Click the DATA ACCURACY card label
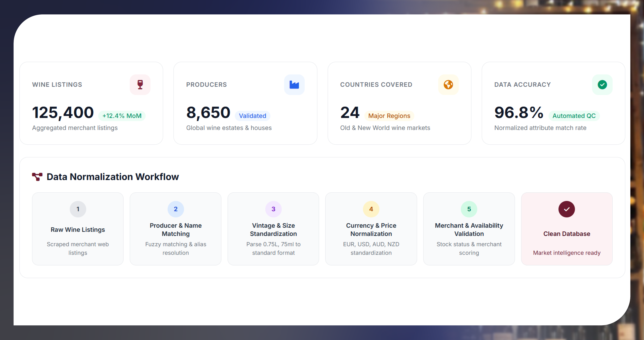The image size is (644, 340). pyautogui.click(x=523, y=85)
